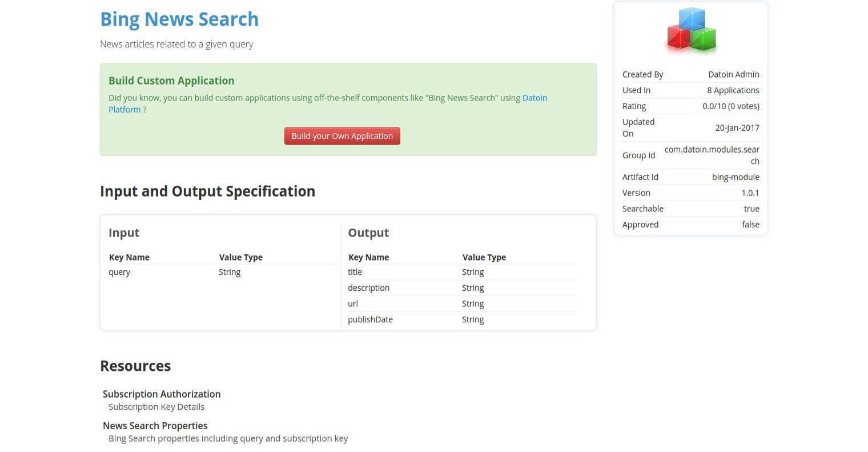
Task: Click the '0.0/10 (0 votes)' rating
Action: coord(730,106)
